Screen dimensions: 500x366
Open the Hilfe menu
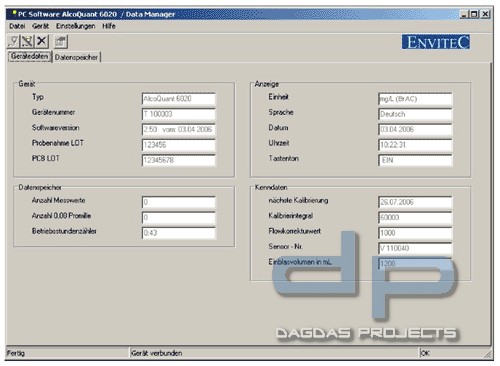point(109,26)
